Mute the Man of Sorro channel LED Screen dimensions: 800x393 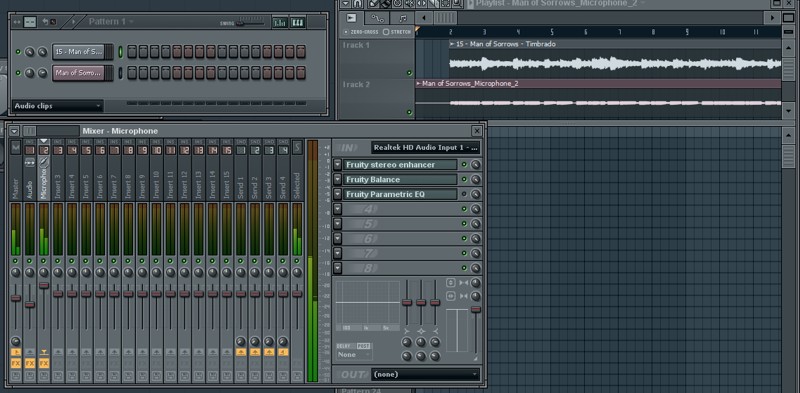(18, 73)
